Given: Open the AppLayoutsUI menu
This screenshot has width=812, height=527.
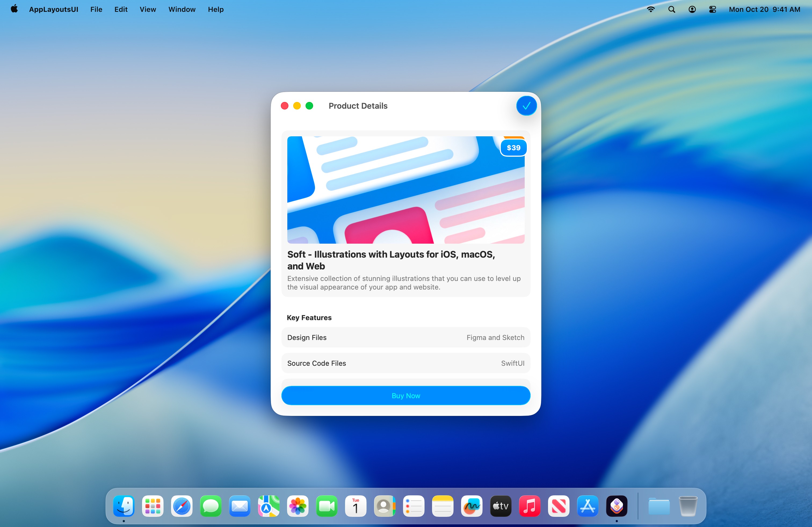Looking at the screenshot, I should pos(53,9).
